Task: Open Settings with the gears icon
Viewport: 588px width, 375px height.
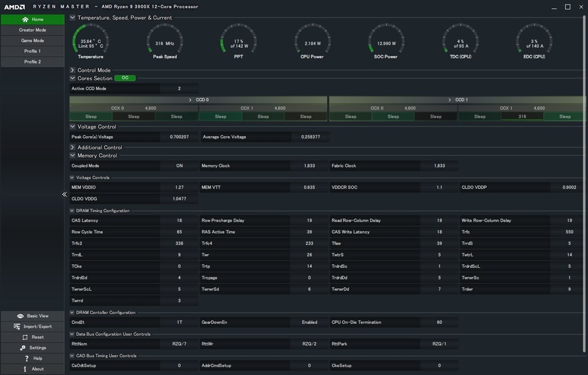Action: (x=23, y=348)
